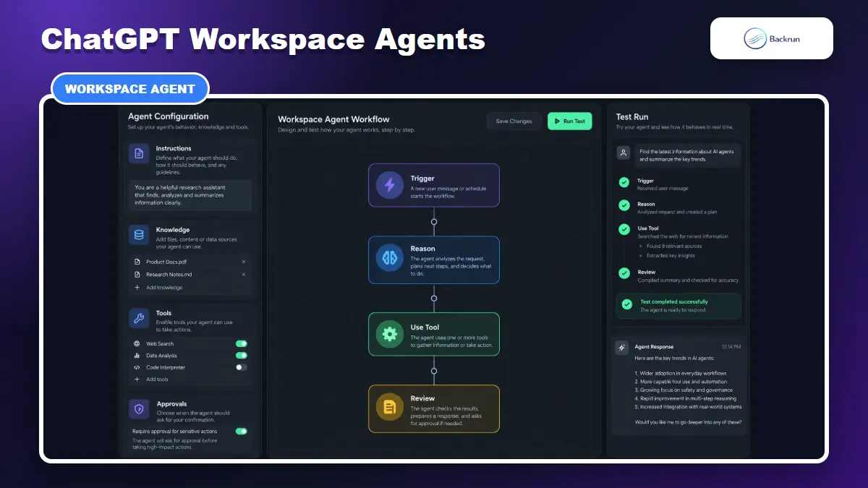Viewport: 868px width, 488px height.
Task: Click 'Growing focus on safety and governance' line
Action: tap(684, 390)
